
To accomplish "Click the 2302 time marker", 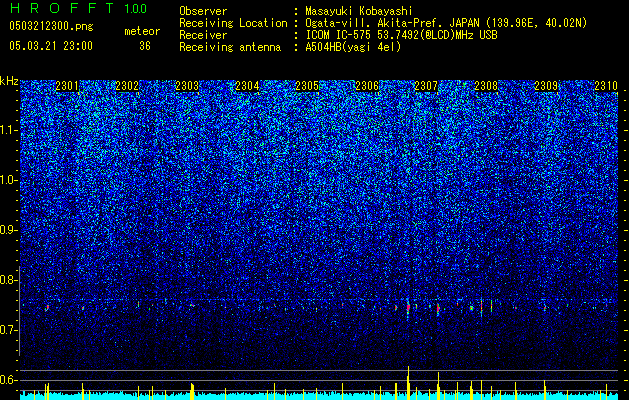I will pos(127,86).
